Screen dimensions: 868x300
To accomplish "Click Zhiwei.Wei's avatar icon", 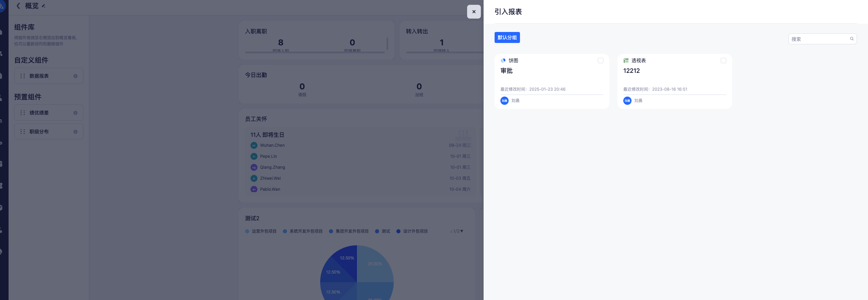I will tap(254, 178).
